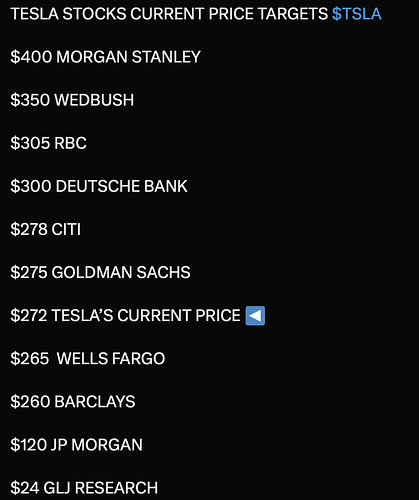Click the $350 Wedbush price target

[72, 100]
